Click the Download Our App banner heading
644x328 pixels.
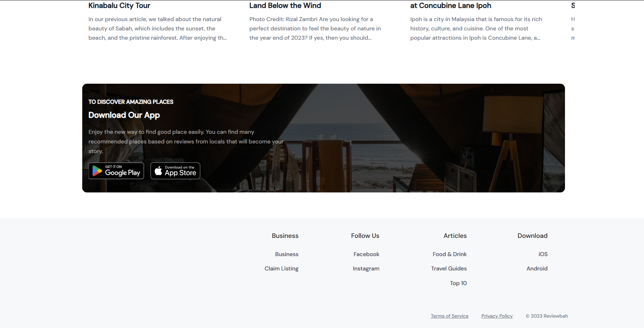tap(124, 115)
